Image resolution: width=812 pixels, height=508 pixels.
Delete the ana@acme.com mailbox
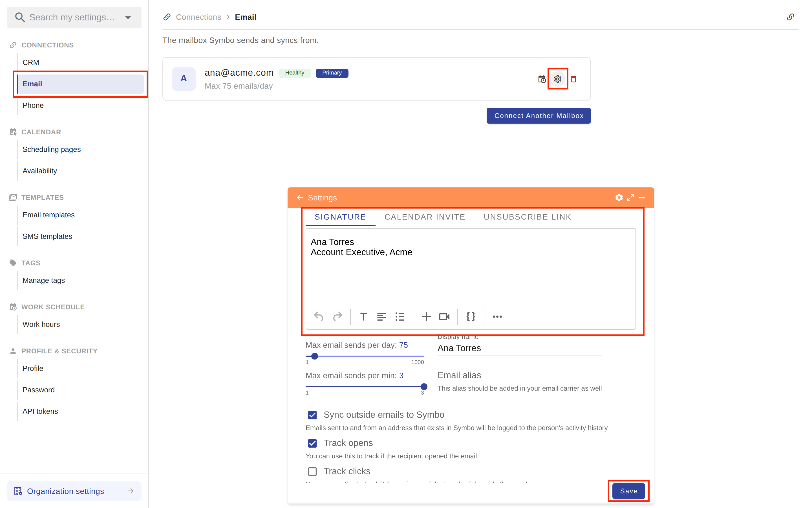coord(573,79)
